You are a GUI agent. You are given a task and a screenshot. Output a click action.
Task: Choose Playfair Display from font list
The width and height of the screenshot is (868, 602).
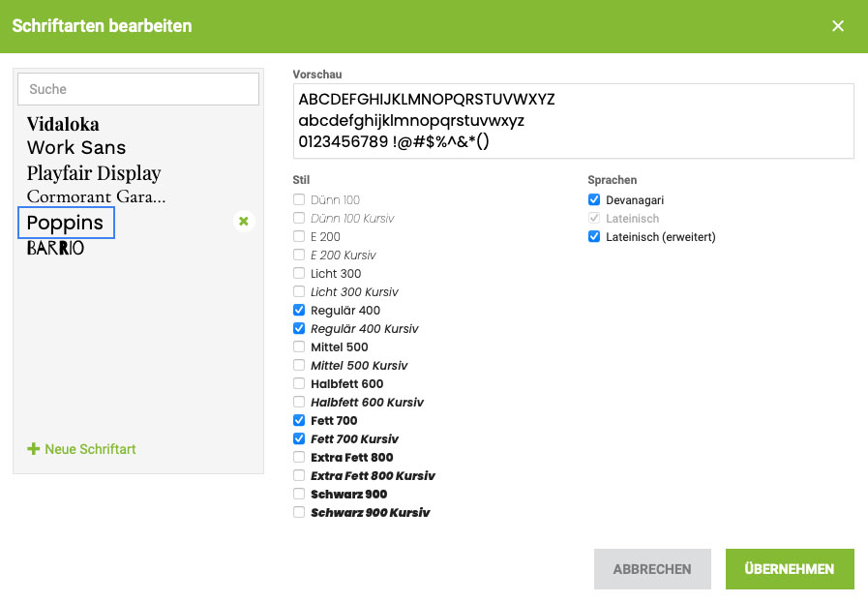[94, 173]
